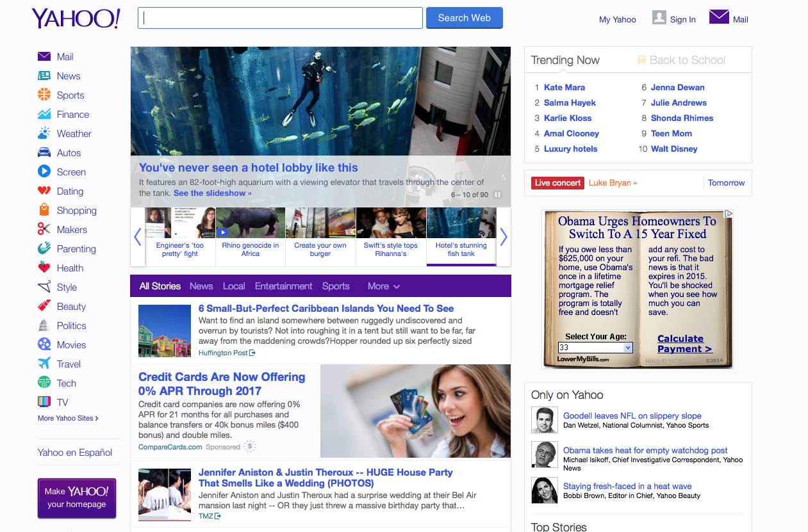Open the Dating hearts icon
This screenshot has height=532, width=808.
point(44,191)
